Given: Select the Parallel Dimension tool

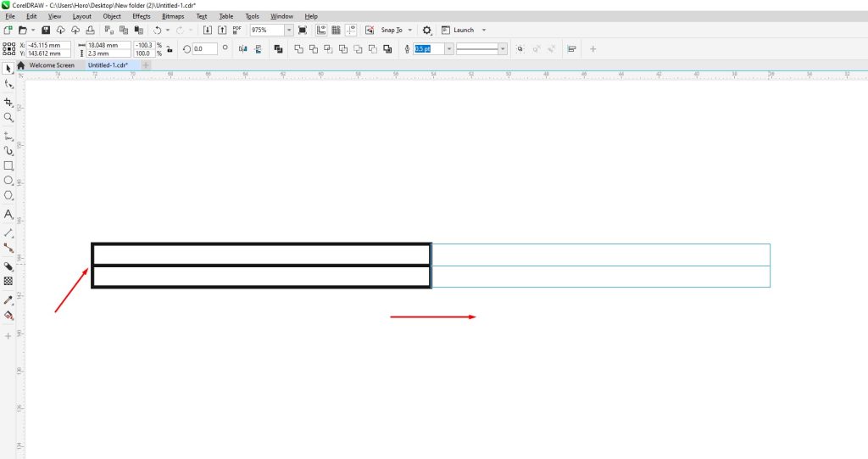Looking at the screenshot, I should [x=8, y=232].
